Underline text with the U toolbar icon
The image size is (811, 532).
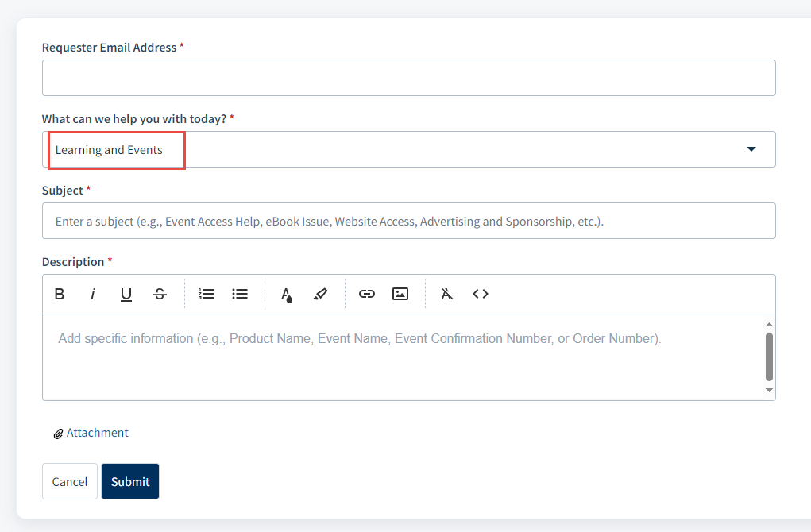pos(126,294)
